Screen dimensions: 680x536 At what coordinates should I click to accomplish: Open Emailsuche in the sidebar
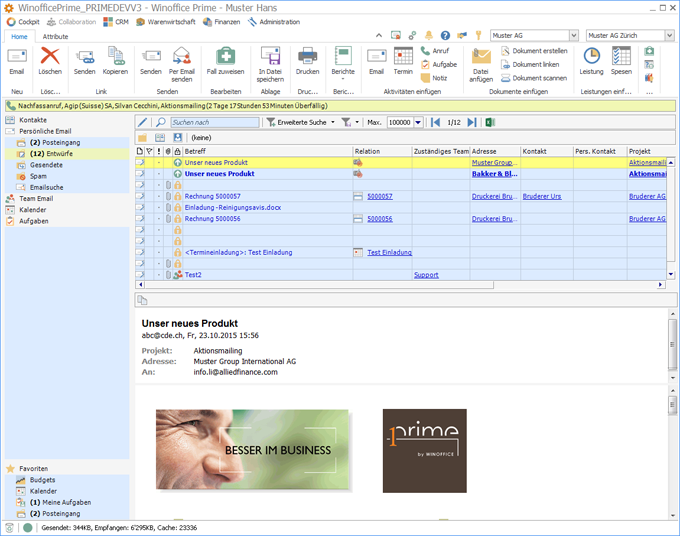[46, 187]
